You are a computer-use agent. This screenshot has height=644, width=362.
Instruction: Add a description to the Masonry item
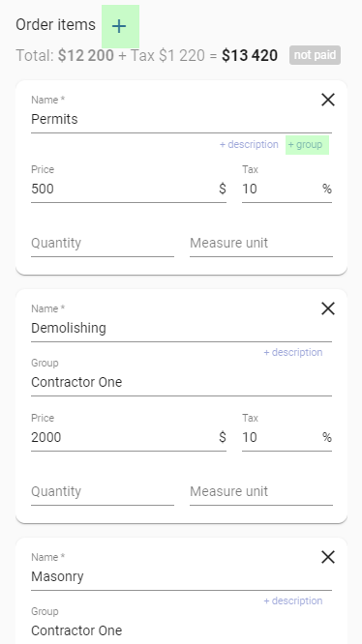point(293,600)
